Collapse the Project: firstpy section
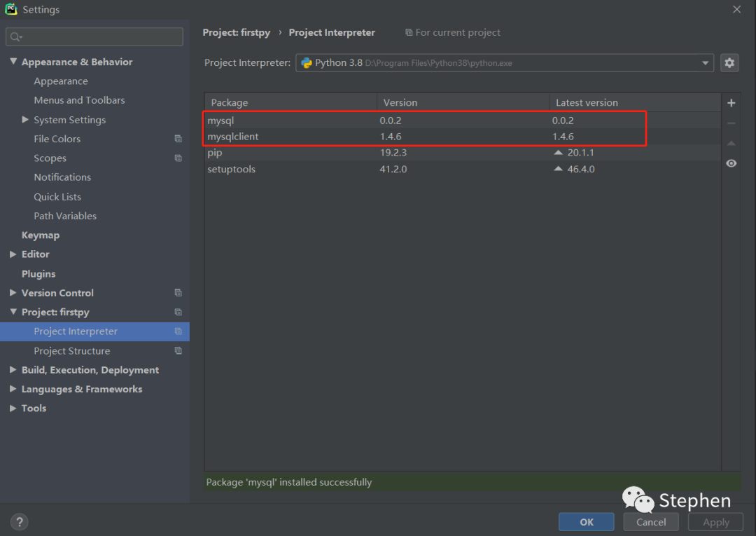Viewport: 756px width, 536px height. point(13,312)
